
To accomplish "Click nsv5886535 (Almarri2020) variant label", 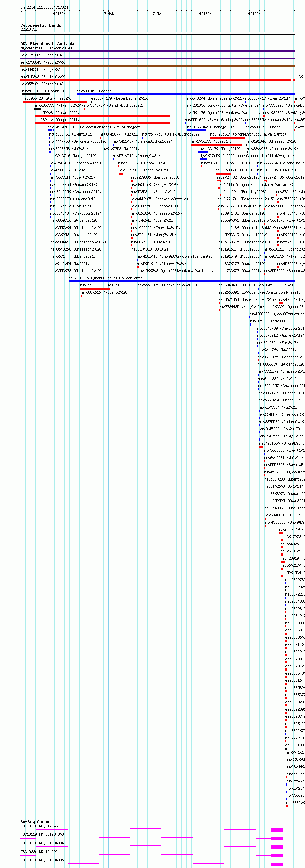I will point(59,105).
